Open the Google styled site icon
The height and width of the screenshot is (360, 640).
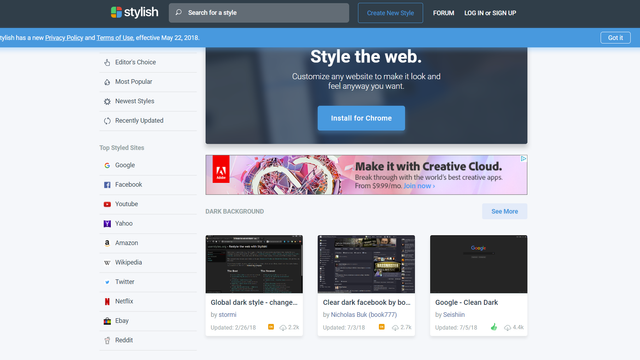[107, 165]
